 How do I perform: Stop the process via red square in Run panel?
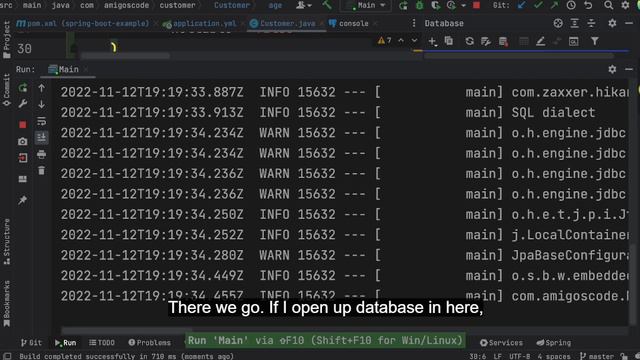coord(23,124)
